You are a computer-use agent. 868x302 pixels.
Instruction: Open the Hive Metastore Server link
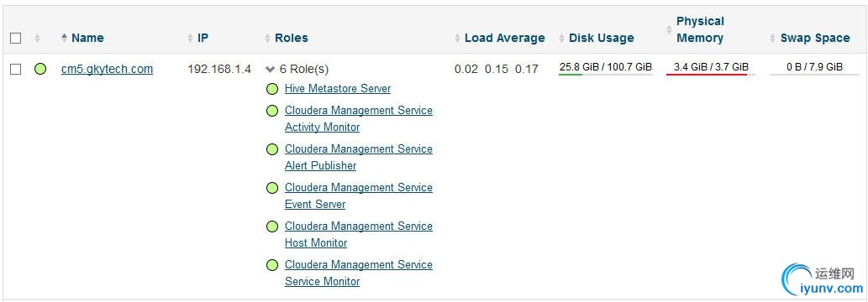338,88
